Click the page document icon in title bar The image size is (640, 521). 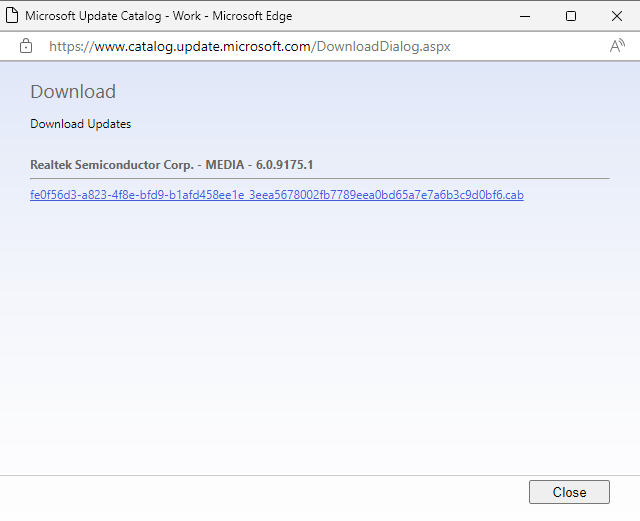[x=12, y=16]
